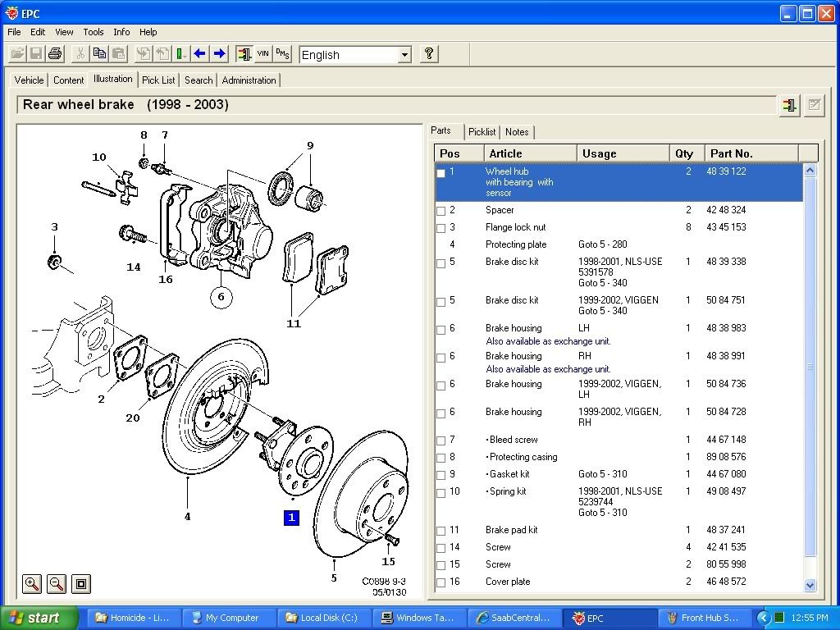Check the checkbox for Wheel hub part
Image resolution: width=840 pixels, height=630 pixels.
pyautogui.click(x=441, y=173)
